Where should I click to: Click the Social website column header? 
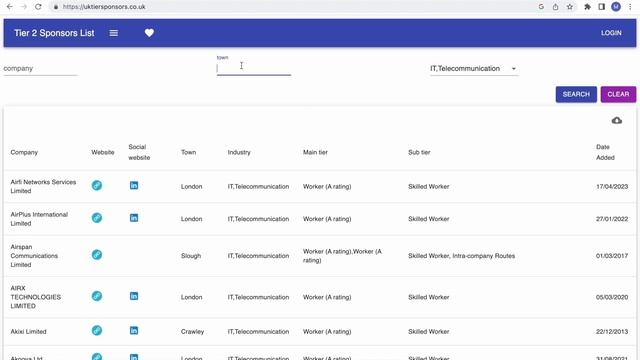[139, 152]
